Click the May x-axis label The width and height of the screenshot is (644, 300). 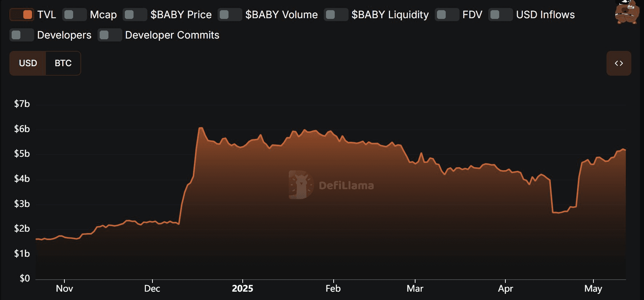click(x=593, y=289)
